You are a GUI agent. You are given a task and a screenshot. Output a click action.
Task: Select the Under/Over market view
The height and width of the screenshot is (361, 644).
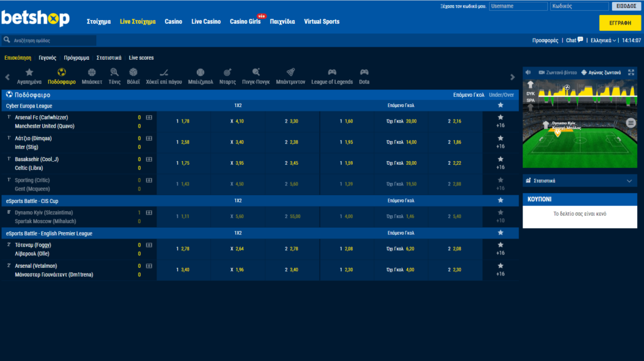point(501,95)
